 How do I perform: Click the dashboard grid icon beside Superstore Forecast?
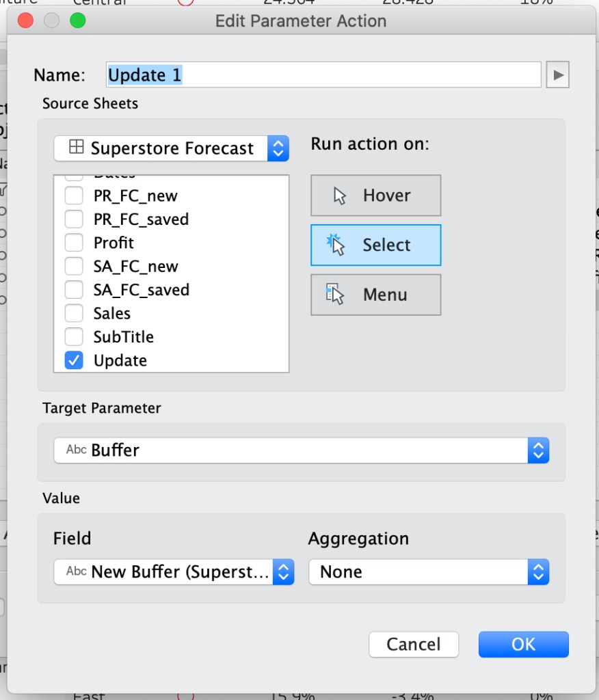pyautogui.click(x=77, y=146)
